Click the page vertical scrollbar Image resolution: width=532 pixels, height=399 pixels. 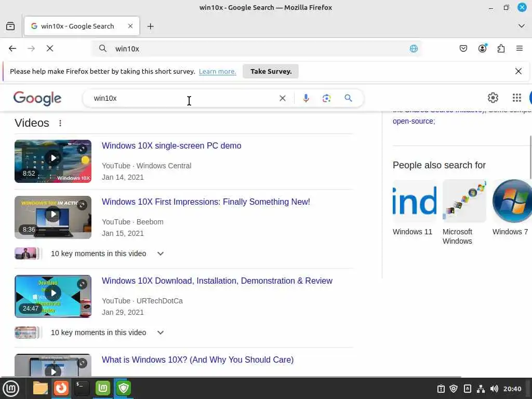[x=530, y=157]
